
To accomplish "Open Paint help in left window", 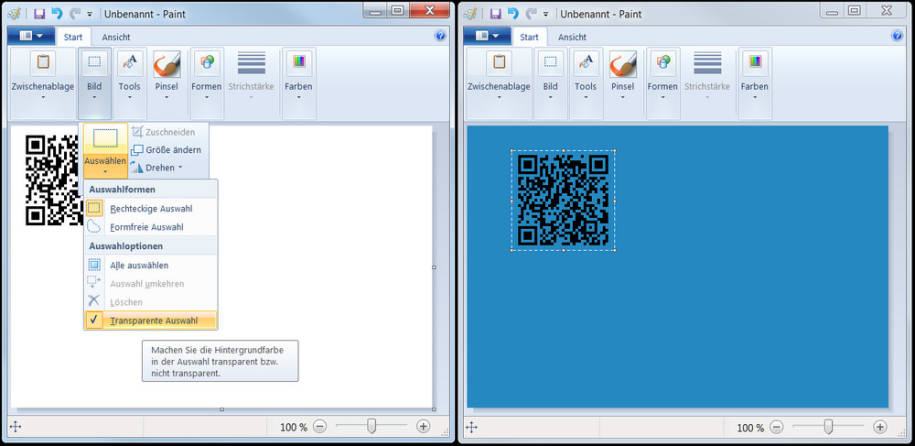I will click(440, 36).
